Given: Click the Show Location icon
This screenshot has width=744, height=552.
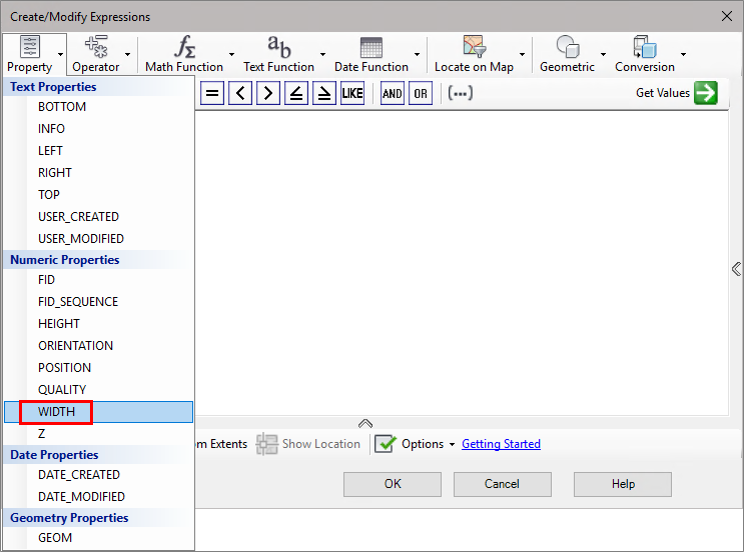Looking at the screenshot, I should pyautogui.click(x=267, y=444).
